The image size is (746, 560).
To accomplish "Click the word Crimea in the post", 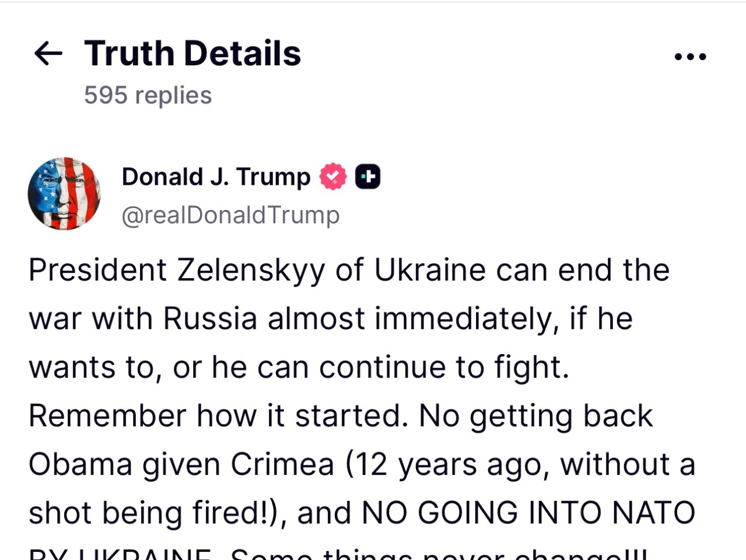I will click(282, 465).
